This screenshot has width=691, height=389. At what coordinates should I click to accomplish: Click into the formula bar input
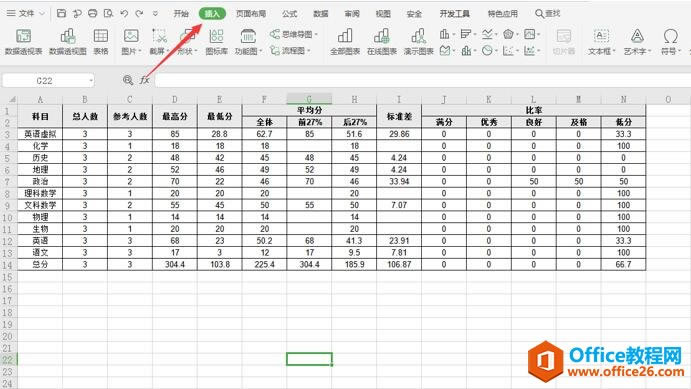coord(422,80)
